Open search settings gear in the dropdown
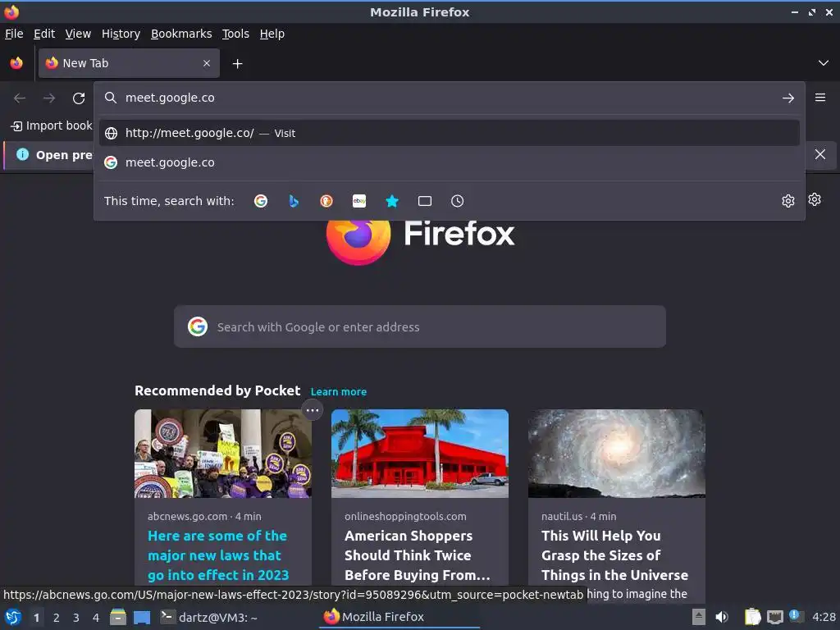Image resolution: width=840 pixels, height=630 pixels. (788, 201)
